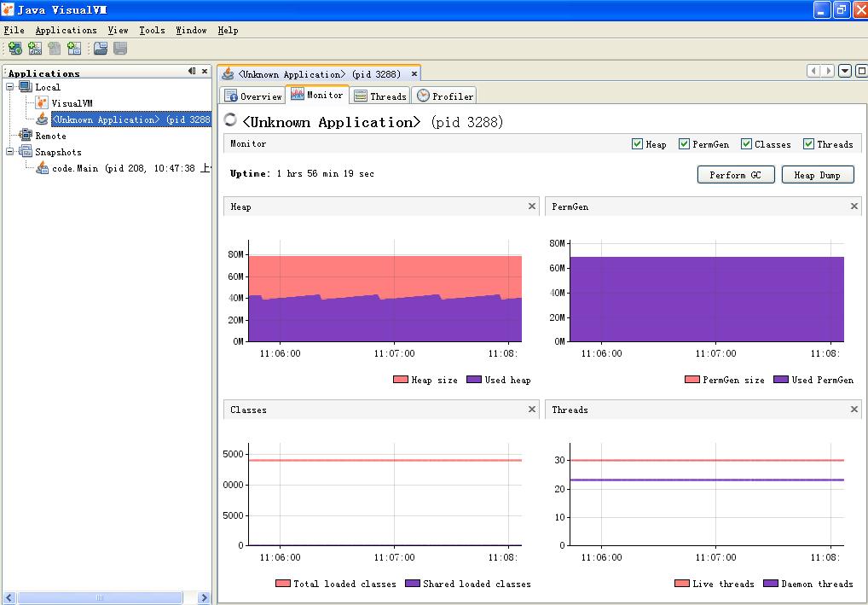Click the Perform GC button

coord(736,175)
